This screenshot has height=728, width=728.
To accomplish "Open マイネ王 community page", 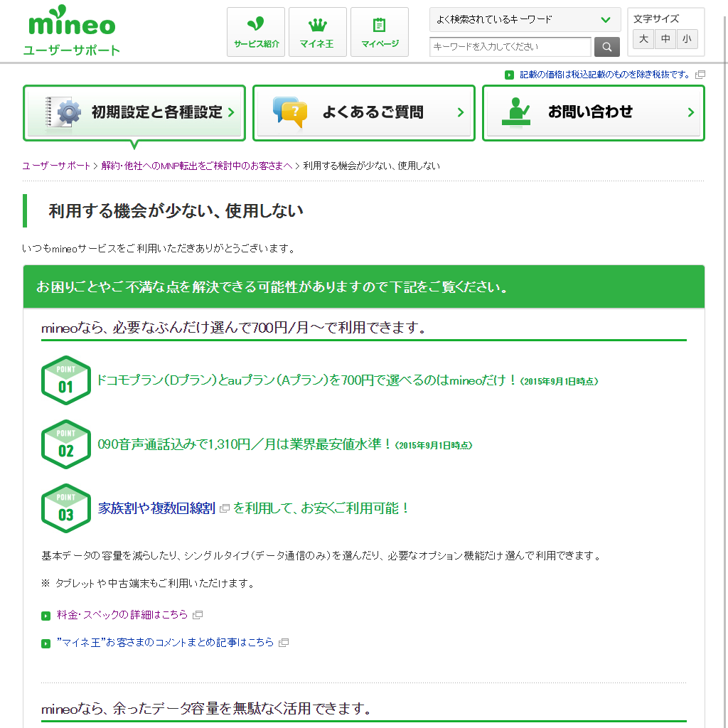I will click(x=318, y=32).
